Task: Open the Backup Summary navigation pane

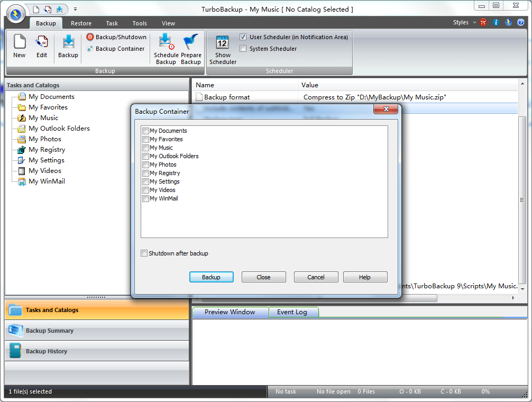Action: (x=97, y=331)
